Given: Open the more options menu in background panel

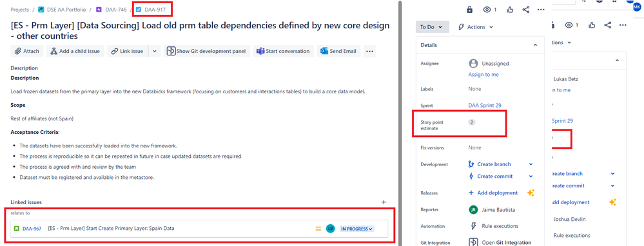Looking at the screenshot, I should (x=623, y=25).
